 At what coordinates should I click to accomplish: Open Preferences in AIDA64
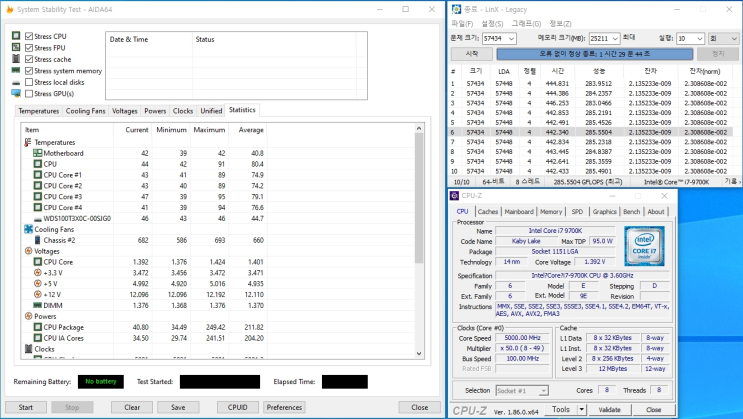284,407
